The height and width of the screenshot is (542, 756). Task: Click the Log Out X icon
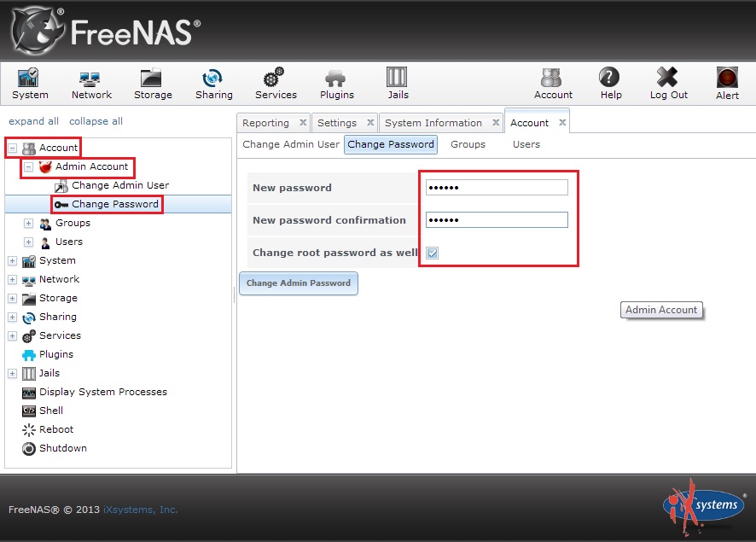point(668,77)
